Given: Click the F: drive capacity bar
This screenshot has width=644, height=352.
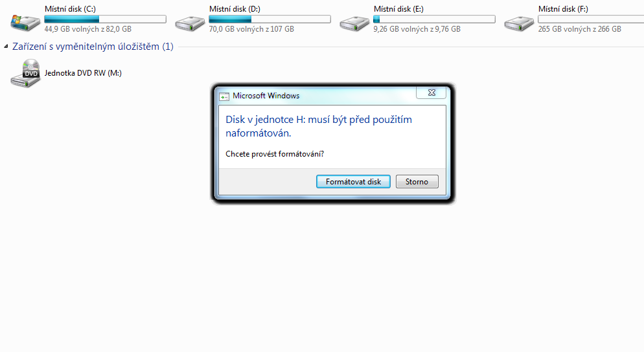Looking at the screenshot, I should click(x=591, y=19).
